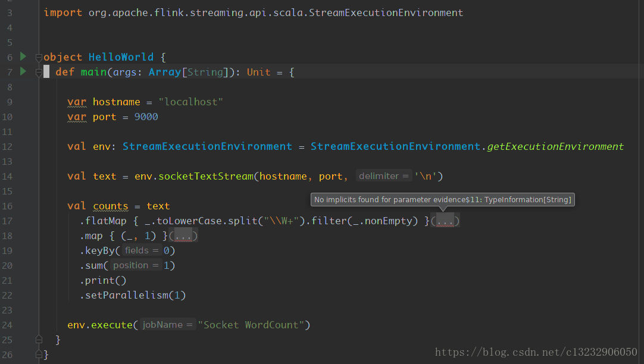Click the '.keyBy' call
The image size is (644, 364).
coord(97,250)
